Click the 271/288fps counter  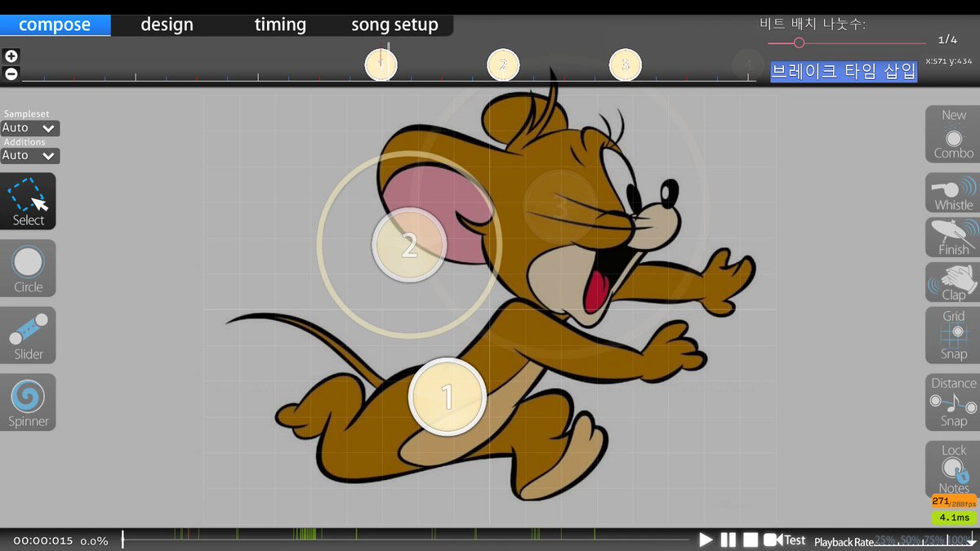(x=954, y=502)
